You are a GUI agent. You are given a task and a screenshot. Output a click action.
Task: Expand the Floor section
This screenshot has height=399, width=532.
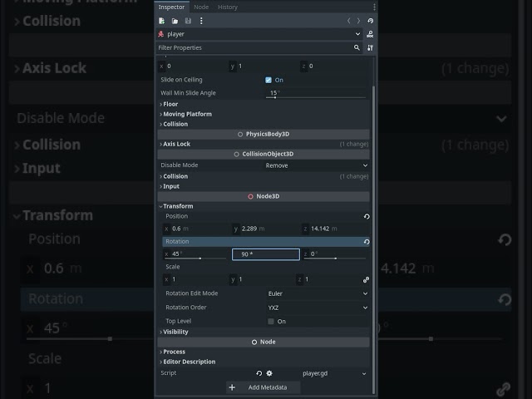click(170, 104)
